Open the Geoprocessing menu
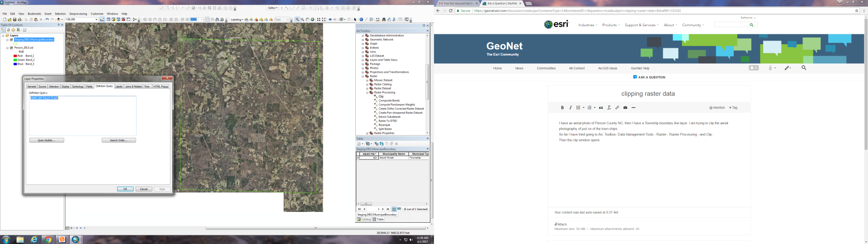Viewport: 868px width, 244px height. [x=78, y=14]
